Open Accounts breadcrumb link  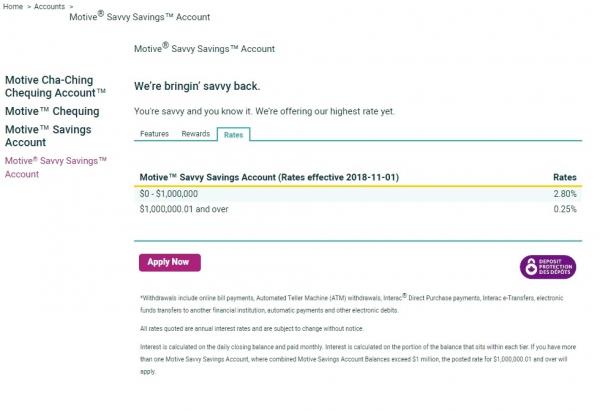50,6
